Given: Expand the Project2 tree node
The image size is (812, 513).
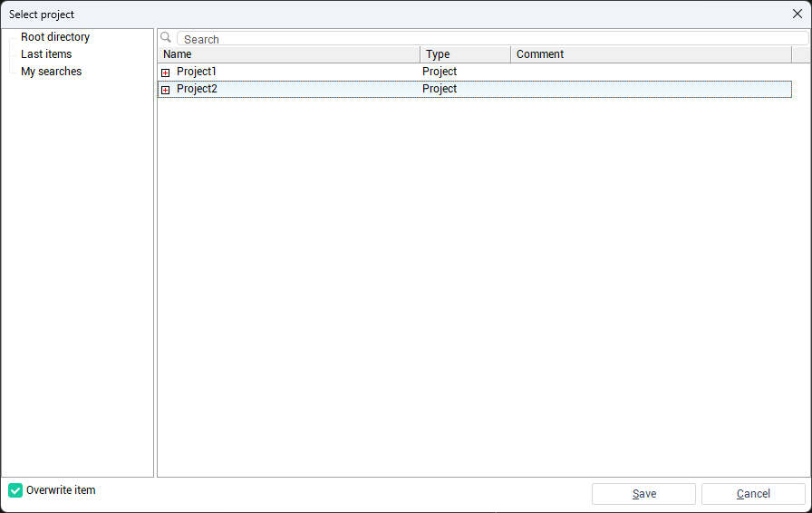Looking at the screenshot, I should 165,90.
